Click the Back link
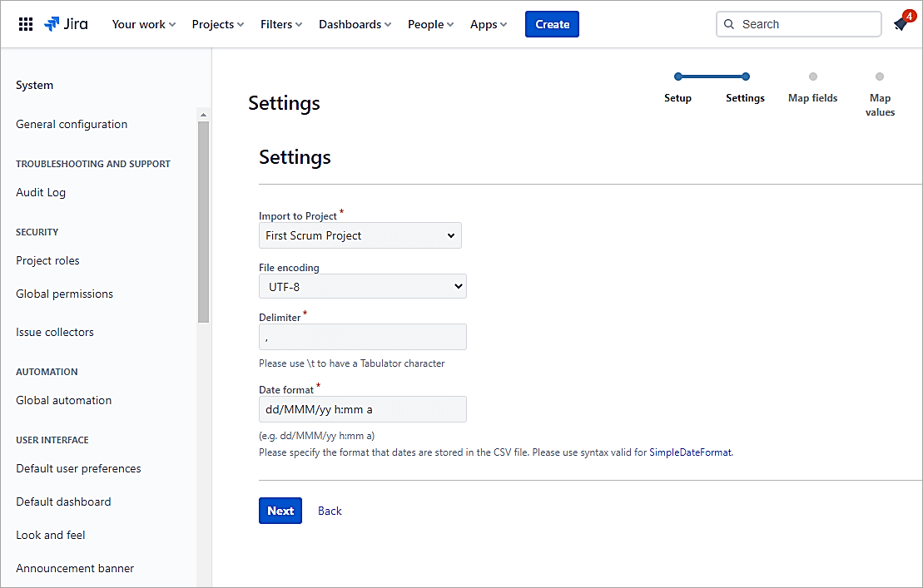This screenshot has width=923, height=588. click(330, 511)
